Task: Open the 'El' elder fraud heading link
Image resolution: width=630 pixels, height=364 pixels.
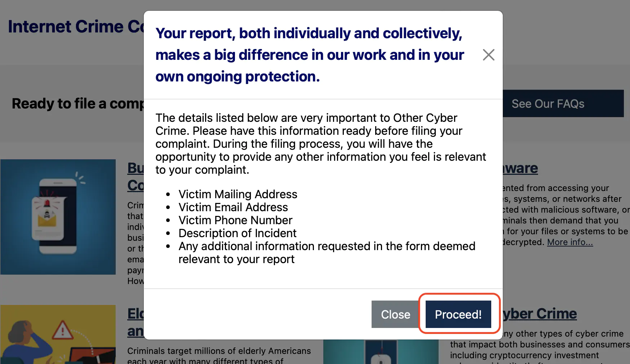Action: [x=136, y=314]
